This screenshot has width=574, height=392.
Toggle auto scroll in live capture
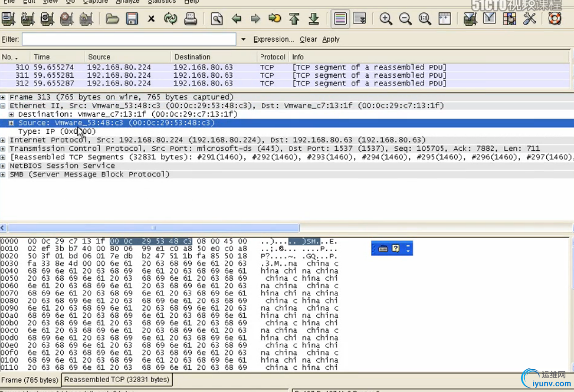tap(360, 19)
